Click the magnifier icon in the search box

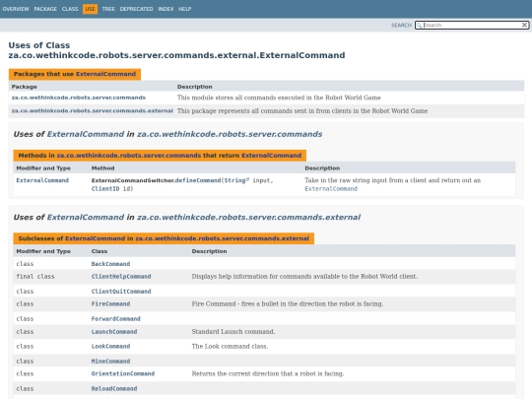point(420,26)
